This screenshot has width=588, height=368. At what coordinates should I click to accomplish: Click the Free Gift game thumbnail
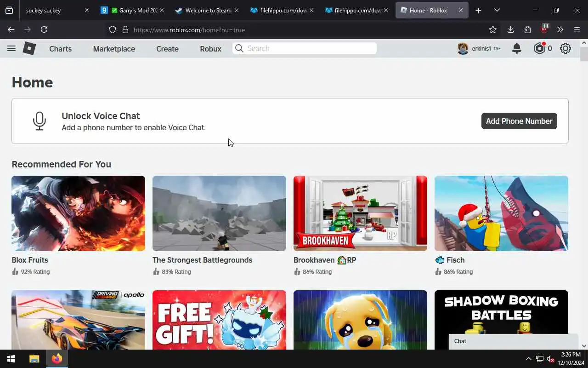point(219,320)
